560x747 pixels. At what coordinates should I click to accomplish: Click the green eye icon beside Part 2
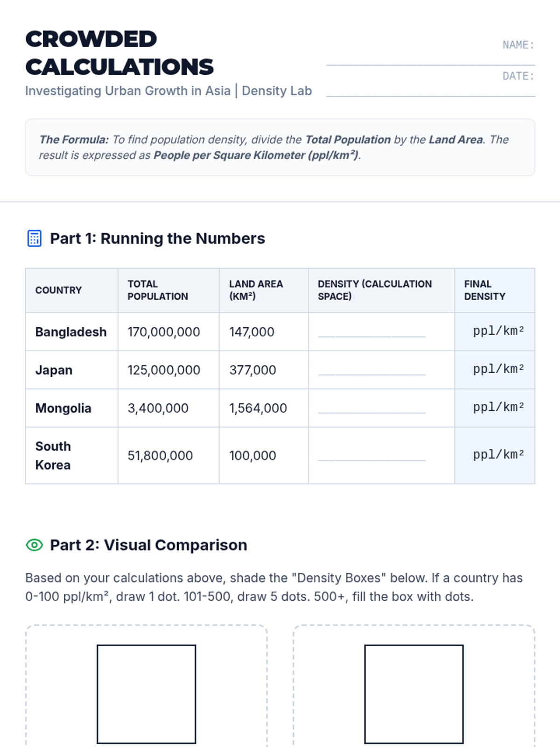click(34, 545)
